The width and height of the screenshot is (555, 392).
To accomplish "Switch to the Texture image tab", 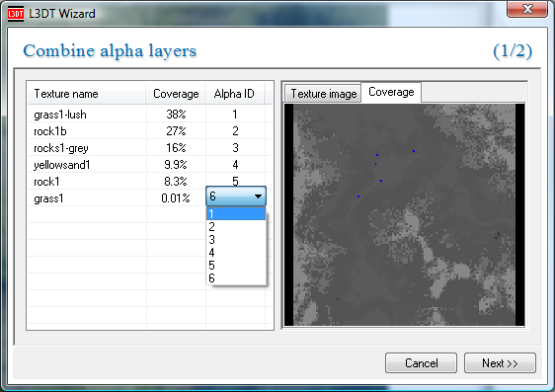I will tap(323, 94).
